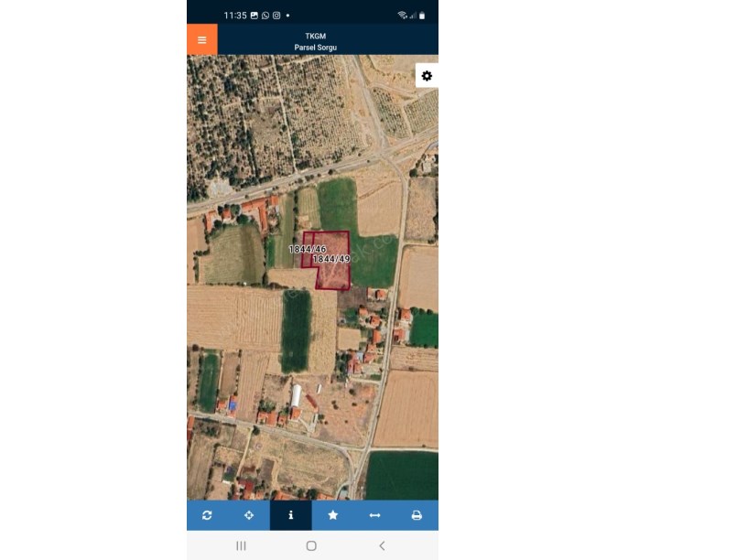Select parcel labeled 1844/46
747x560 pixels.
pyautogui.click(x=308, y=249)
